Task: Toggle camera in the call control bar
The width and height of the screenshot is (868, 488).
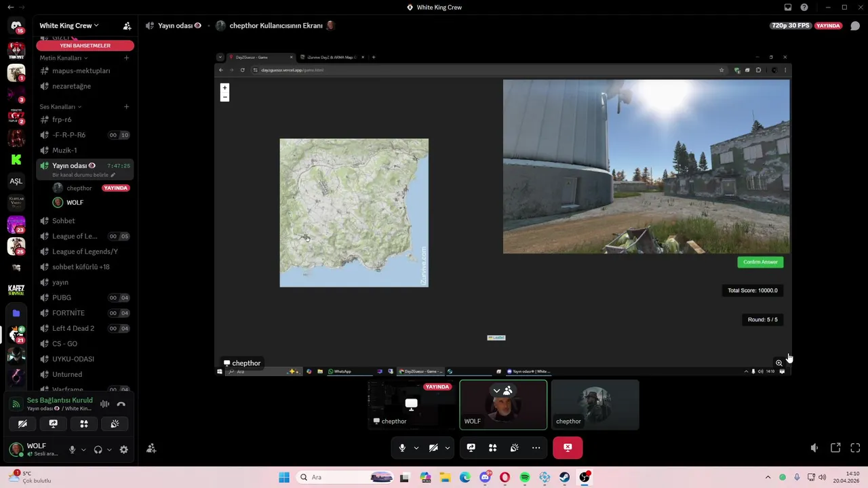Action: (x=433, y=447)
